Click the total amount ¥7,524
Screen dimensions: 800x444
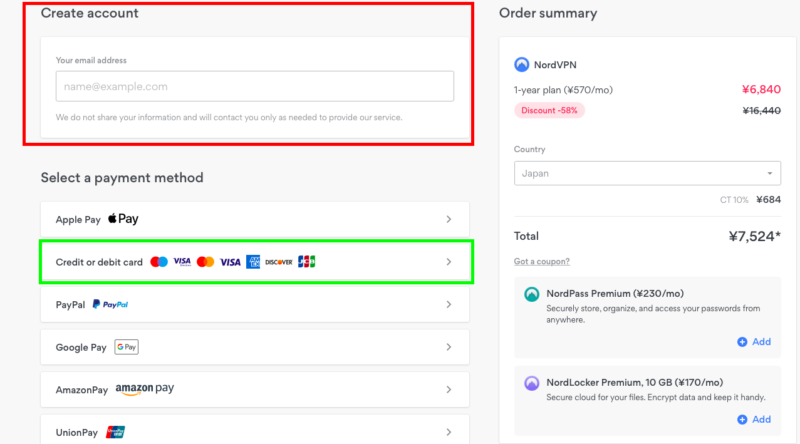coord(755,236)
